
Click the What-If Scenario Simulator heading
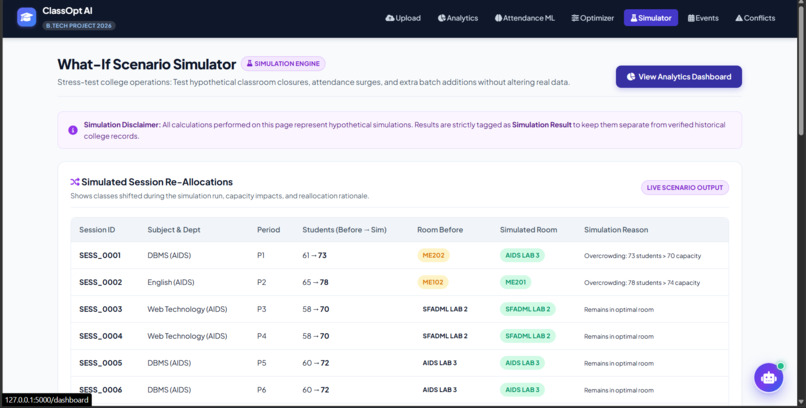coord(146,64)
